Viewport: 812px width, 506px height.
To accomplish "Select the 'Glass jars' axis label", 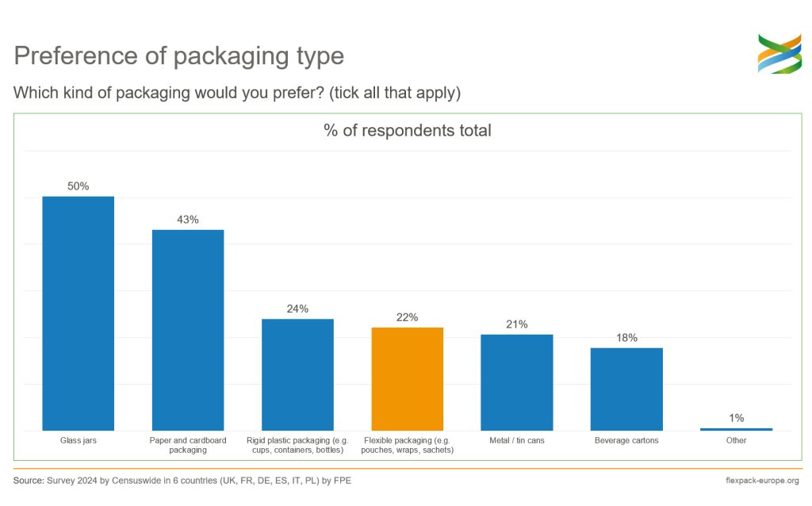I will (x=79, y=440).
